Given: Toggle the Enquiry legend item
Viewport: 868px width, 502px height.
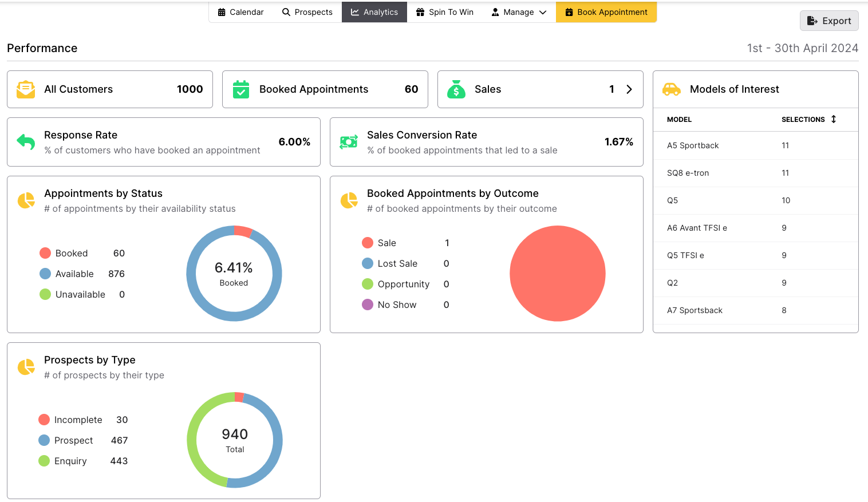Looking at the screenshot, I should point(63,461).
